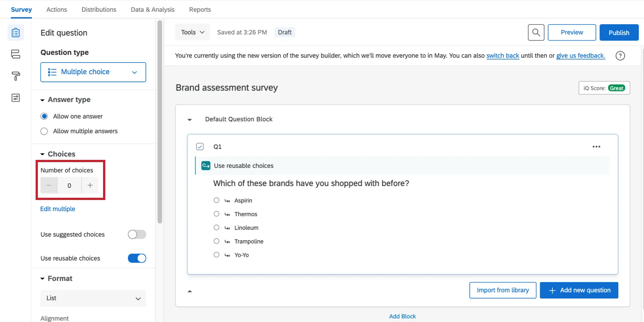Go to the Distributions tab
Screen dimensions: 644x322
pos(99,9)
